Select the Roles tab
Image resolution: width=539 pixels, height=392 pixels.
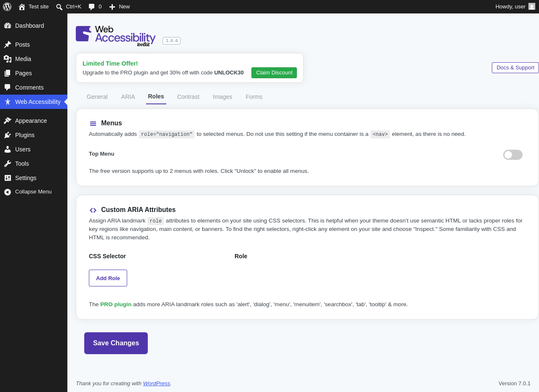[156, 96]
